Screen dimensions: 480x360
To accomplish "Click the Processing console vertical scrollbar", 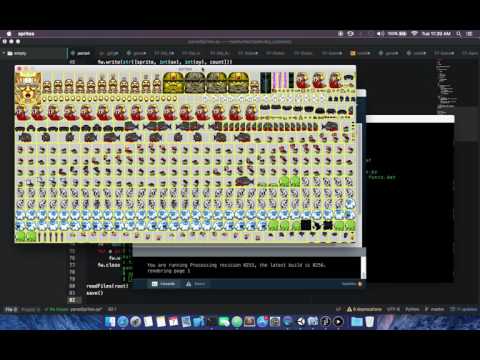I will pos(363,268).
